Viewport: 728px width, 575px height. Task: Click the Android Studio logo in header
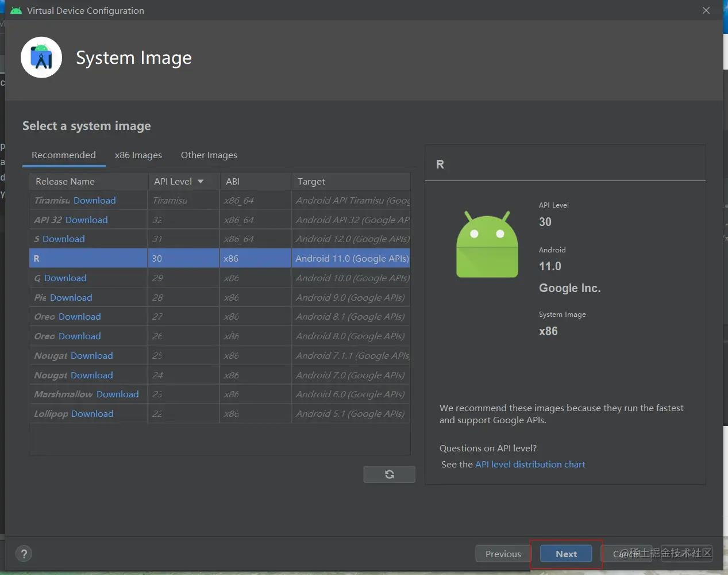click(x=41, y=57)
